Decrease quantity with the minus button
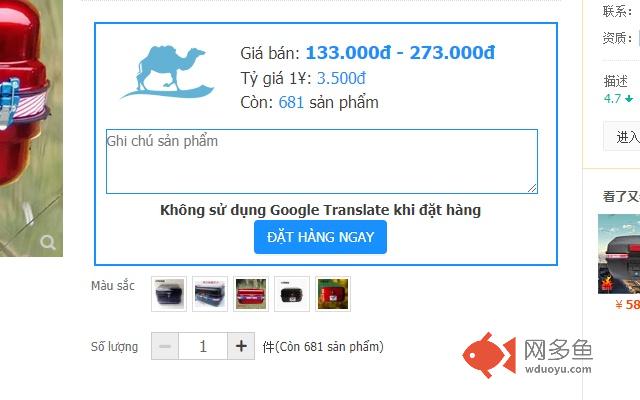 point(165,346)
